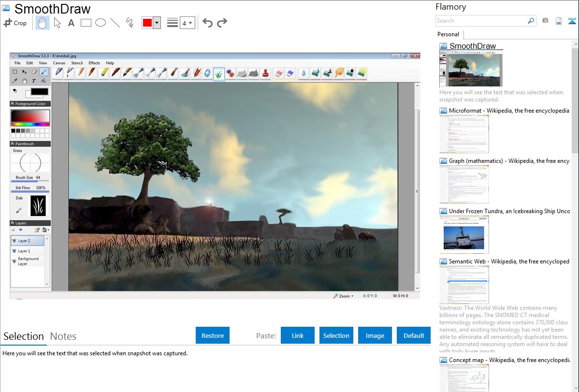This screenshot has height=392, width=579.
Task: Switch to the Notes tab
Action: click(63, 336)
